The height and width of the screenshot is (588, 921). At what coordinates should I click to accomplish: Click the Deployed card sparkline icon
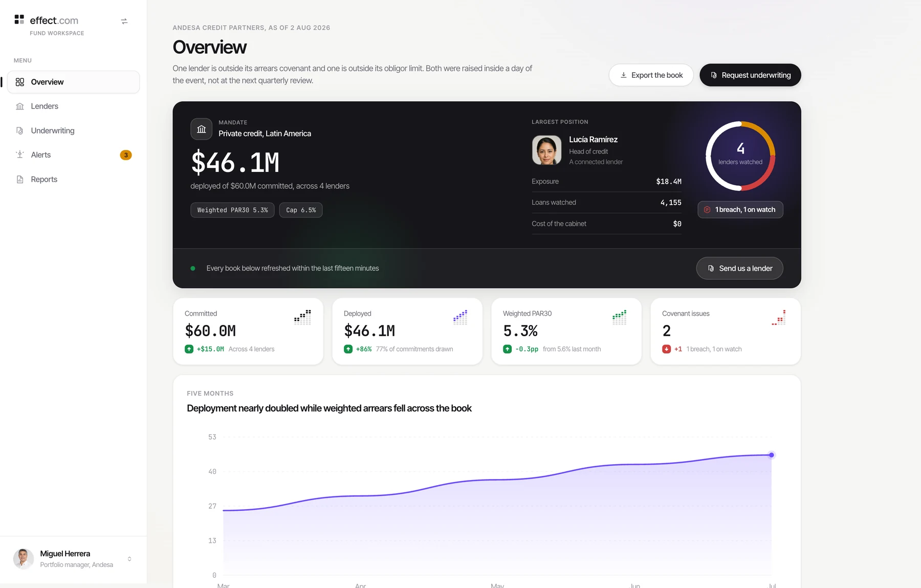460,317
